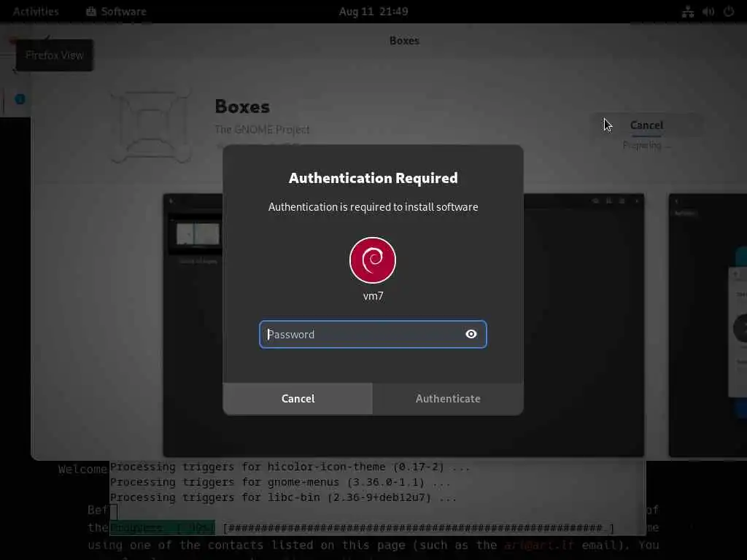Click the Authenticate button
Viewport: 747px width, 560px height.
[x=448, y=399]
